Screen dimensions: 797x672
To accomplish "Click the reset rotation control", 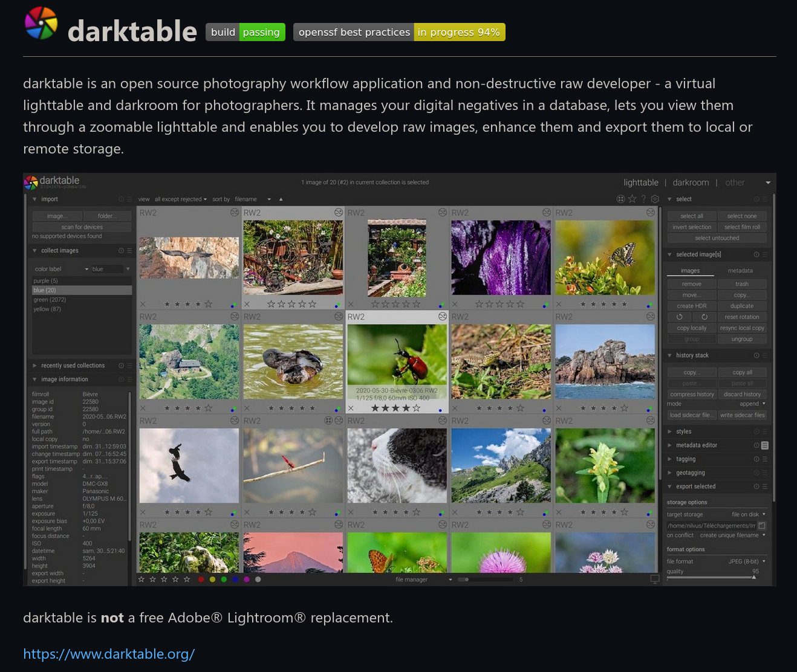I will [742, 317].
